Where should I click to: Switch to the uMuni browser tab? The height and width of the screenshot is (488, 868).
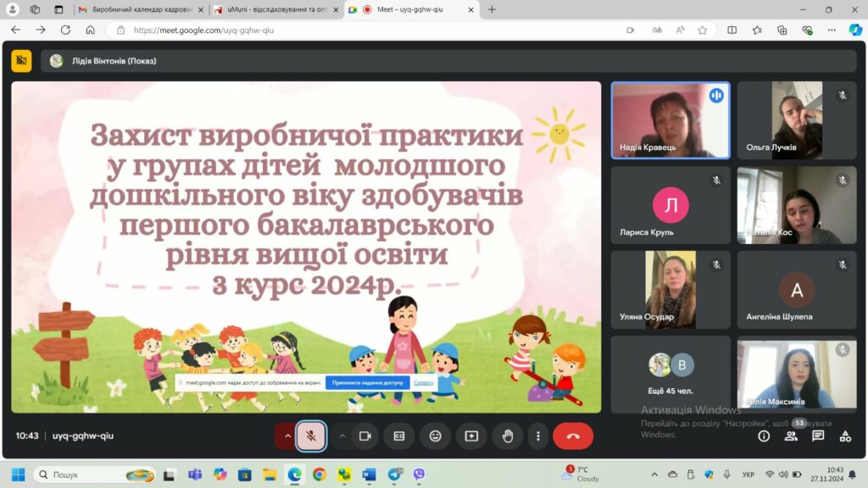tap(273, 9)
